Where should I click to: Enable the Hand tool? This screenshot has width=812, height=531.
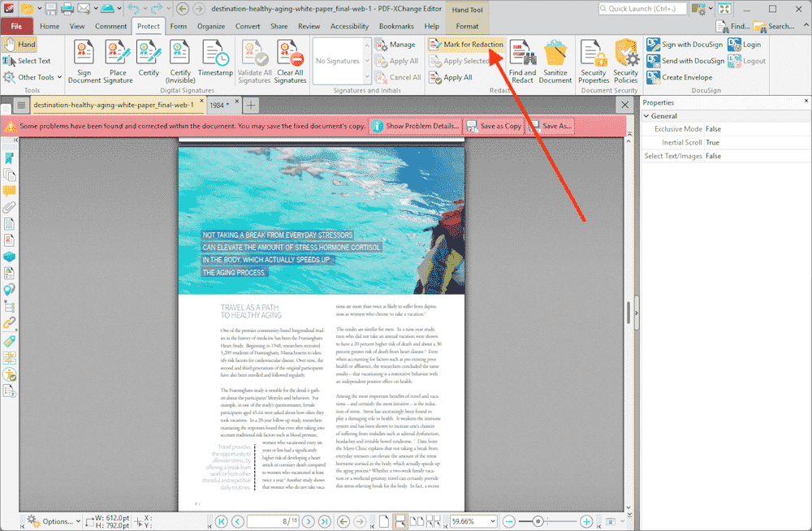[19, 44]
